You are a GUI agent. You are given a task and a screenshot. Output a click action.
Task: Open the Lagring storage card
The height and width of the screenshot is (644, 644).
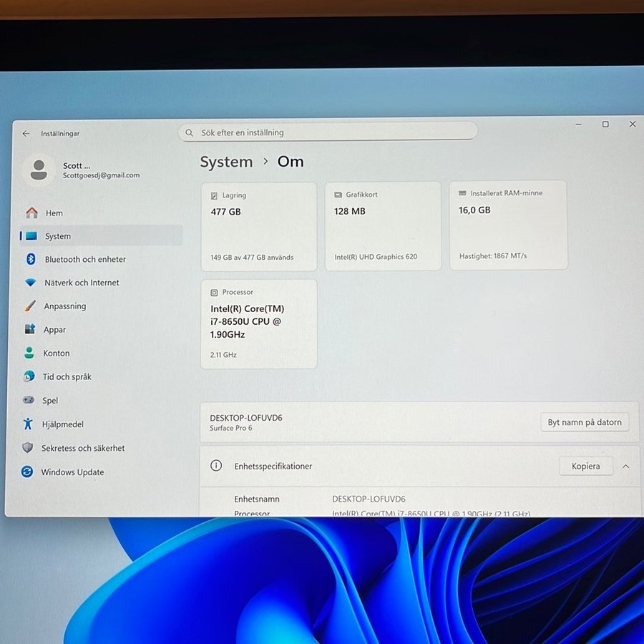(x=259, y=225)
